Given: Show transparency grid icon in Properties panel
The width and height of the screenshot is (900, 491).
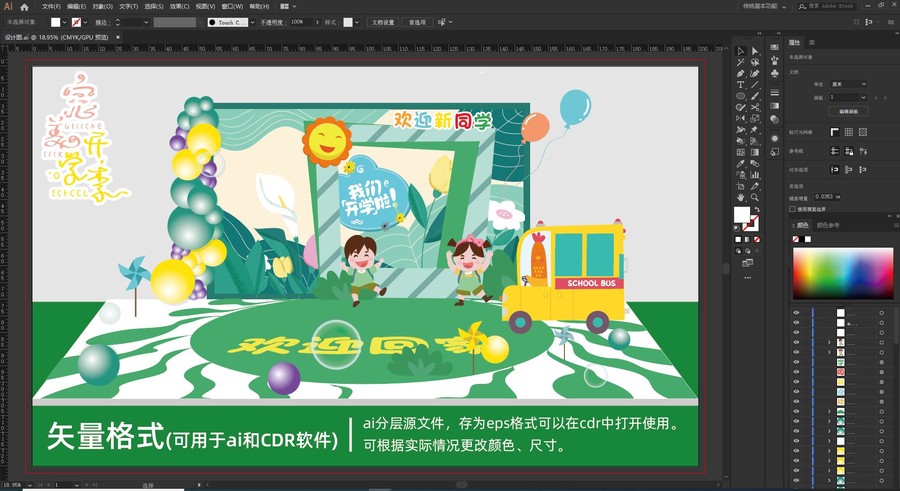Looking at the screenshot, I should click(x=863, y=132).
